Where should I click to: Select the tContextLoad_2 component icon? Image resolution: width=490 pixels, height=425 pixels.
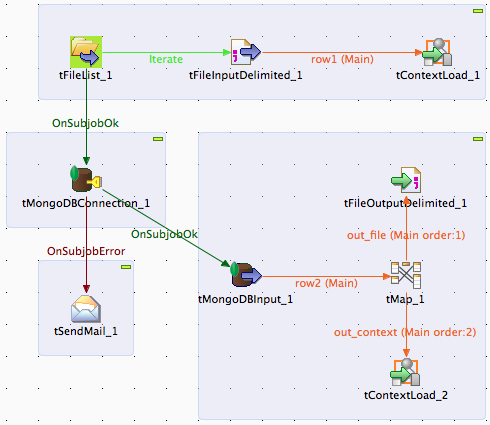pyautogui.click(x=406, y=372)
